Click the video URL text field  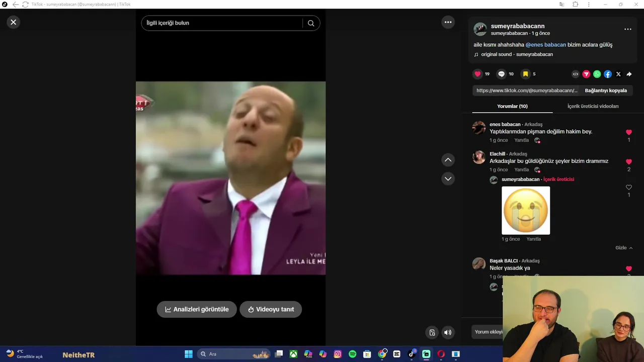pyautogui.click(x=526, y=90)
